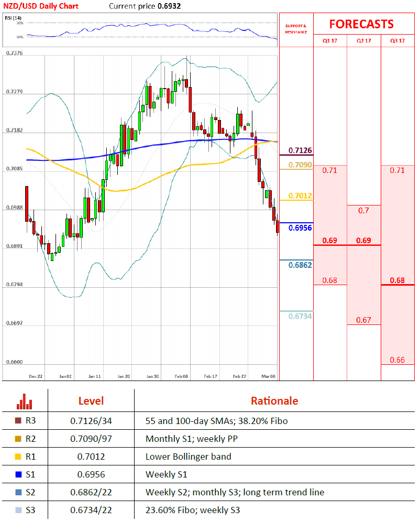Click the Q2 17 forecast value 0.7

click(x=363, y=210)
